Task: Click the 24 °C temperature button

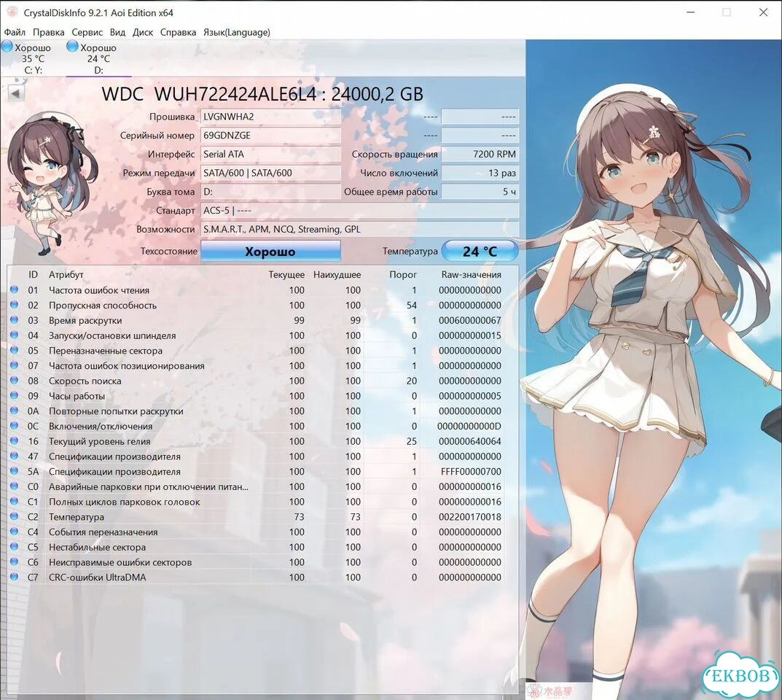Action: pos(480,252)
